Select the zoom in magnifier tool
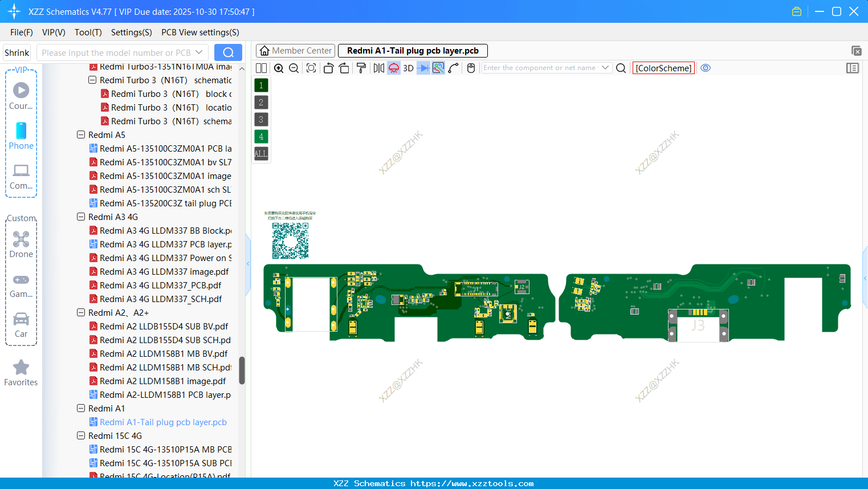The width and height of the screenshot is (868, 489). (279, 68)
